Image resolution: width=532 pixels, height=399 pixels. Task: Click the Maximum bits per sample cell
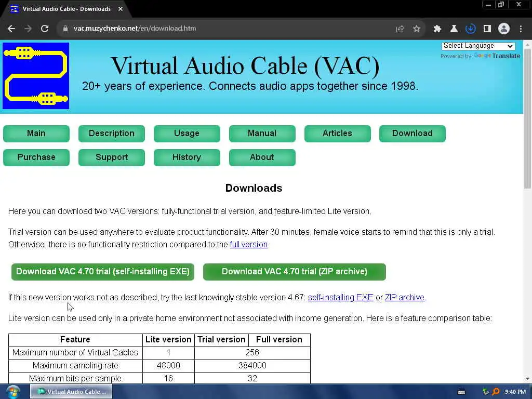[x=75, y=378]
